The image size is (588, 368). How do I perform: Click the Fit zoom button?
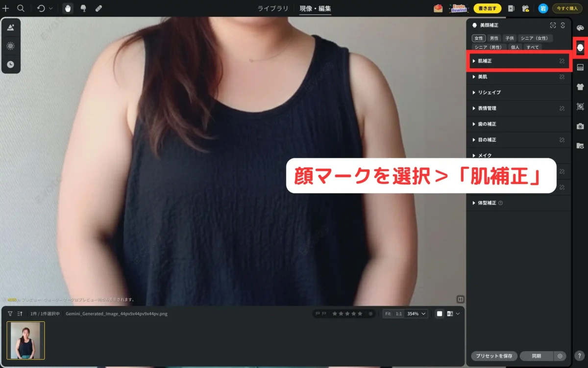[388, 314]
